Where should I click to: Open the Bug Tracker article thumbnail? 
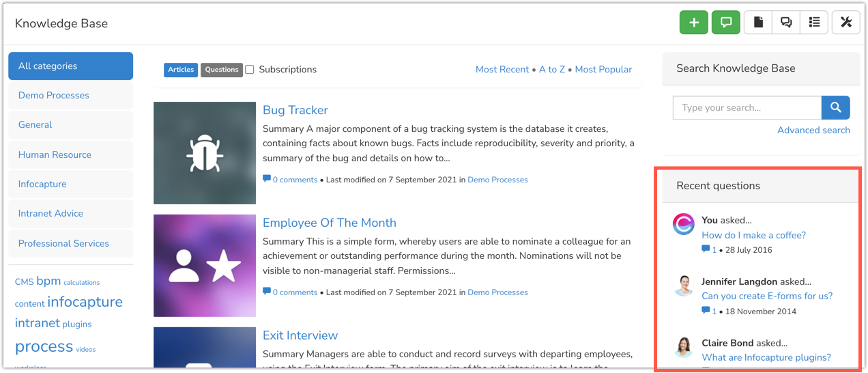click(205, 153)
